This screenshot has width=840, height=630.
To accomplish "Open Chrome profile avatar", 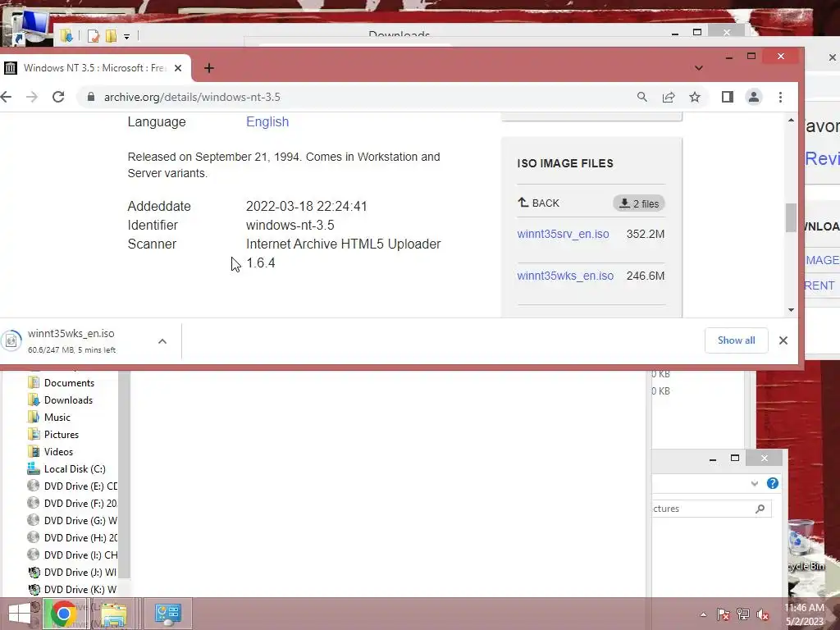I will coord(754,97).
